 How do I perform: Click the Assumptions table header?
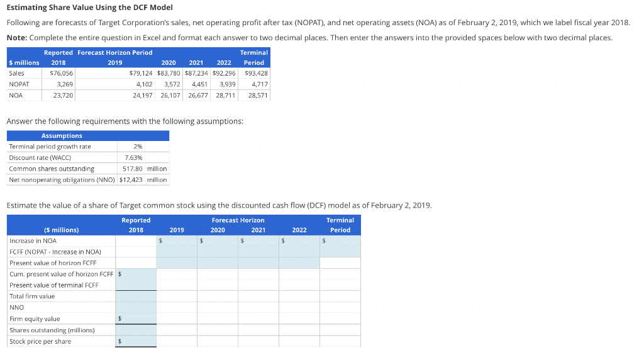[62, 136]
